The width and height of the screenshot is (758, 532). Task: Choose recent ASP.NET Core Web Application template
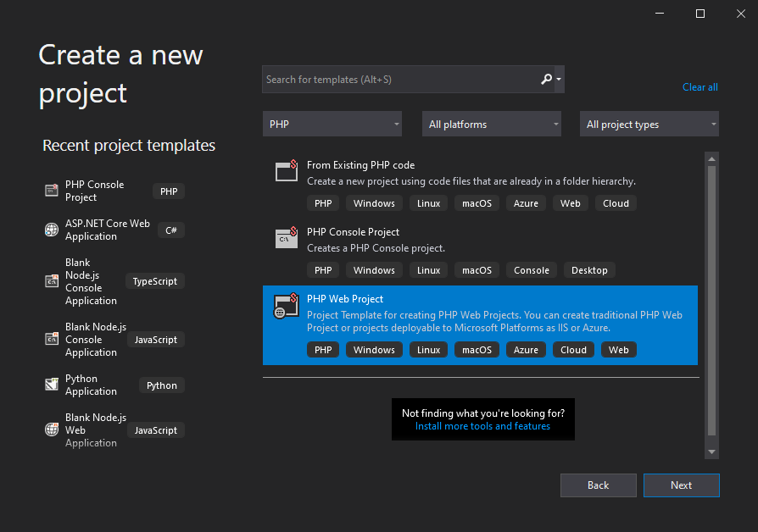pos(108,230)
